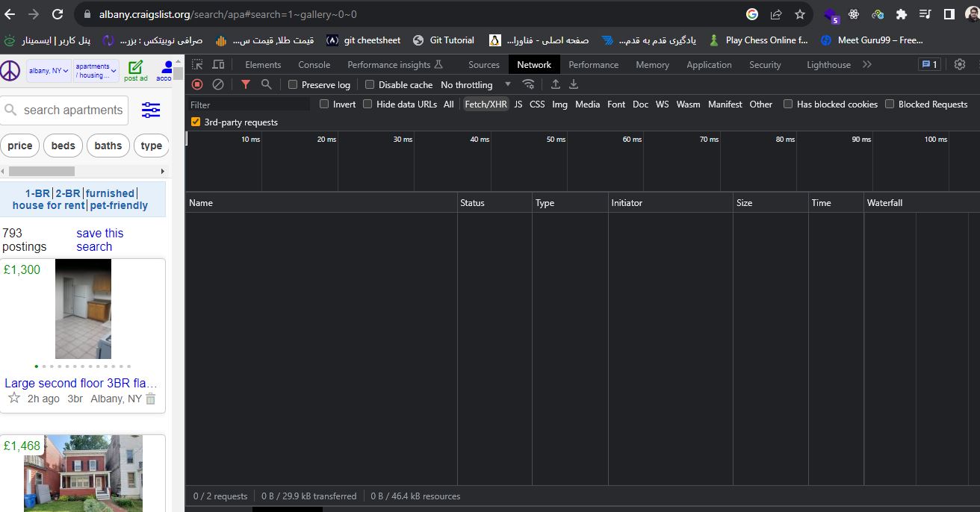980x512 pixels.
Task: Clear the network log
Action: [218, 84]
